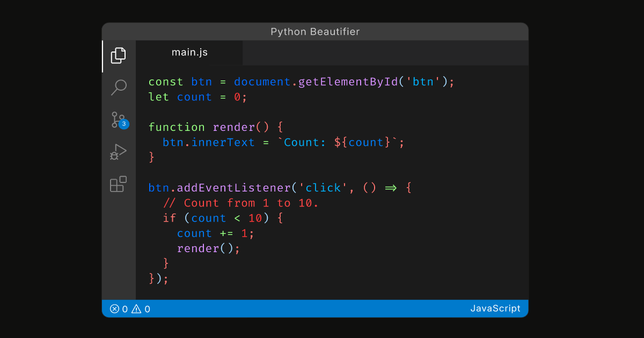This screenshot has height=338, width=644.
Task: Click 'addEventListener' in the code
Action: pyautogui.click(x=234, y=188)
